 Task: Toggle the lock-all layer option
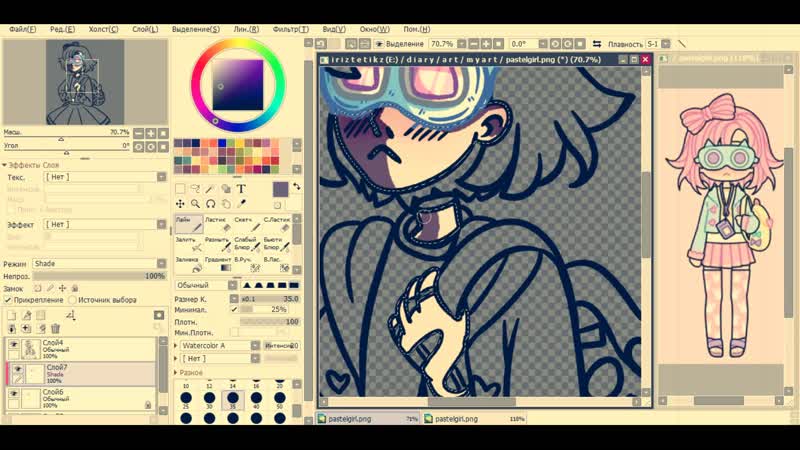pyautogui.click(x=75, y=288)
